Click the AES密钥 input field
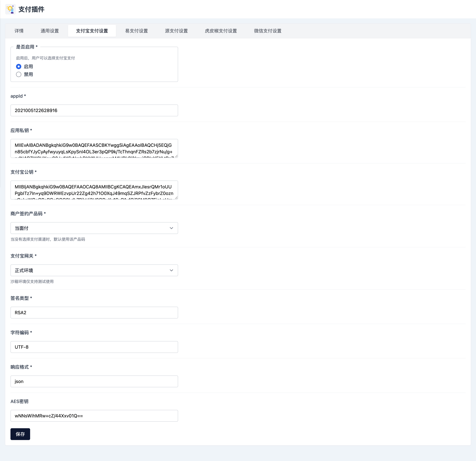 pos(94,416)
